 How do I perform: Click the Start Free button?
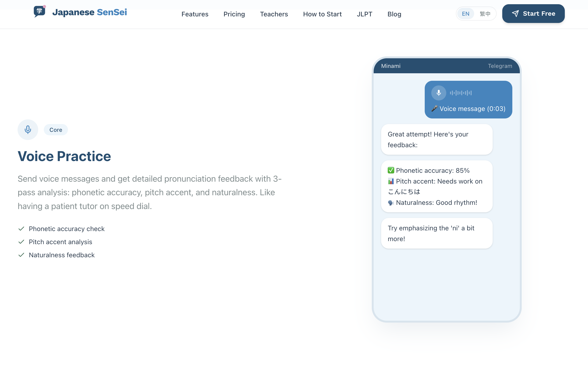533,13
